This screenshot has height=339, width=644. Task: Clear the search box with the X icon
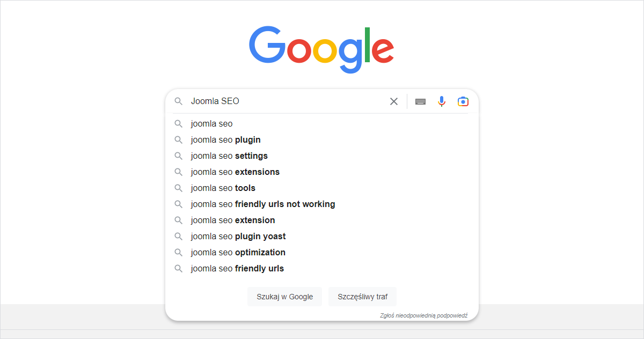pyautogui.click(x=393, y=101)
